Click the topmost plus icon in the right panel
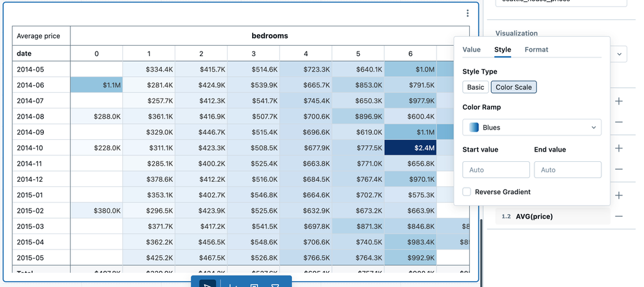This screenshot has width=644, height=287. [619, 101]
